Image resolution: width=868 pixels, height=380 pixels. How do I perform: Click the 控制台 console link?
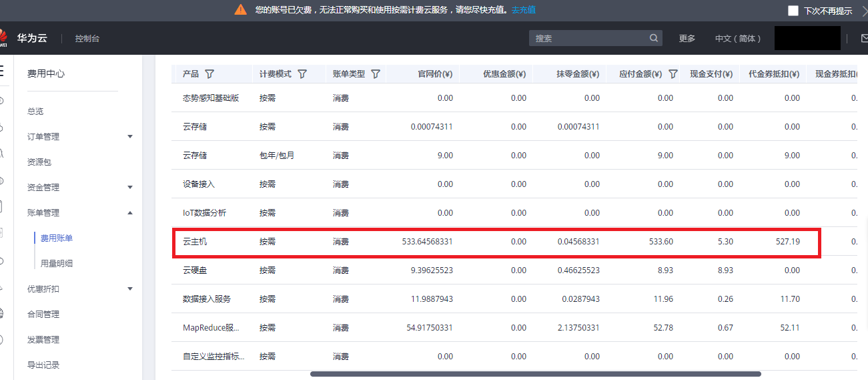(87, 39)
